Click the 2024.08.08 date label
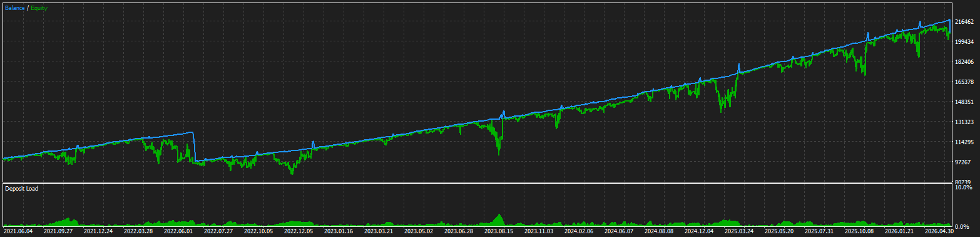980x237 pixels. pyautogui.click(x=660, y=231)
